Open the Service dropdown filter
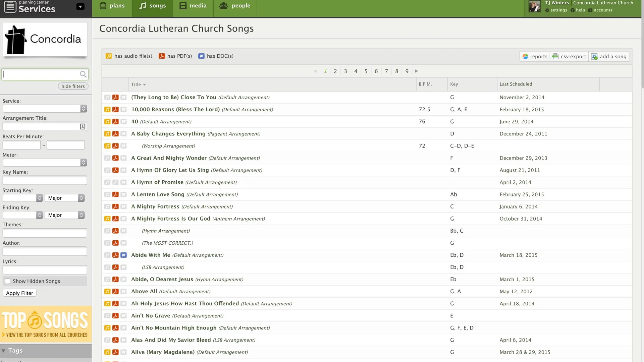644x362 pixels. (x=45, y=109)
